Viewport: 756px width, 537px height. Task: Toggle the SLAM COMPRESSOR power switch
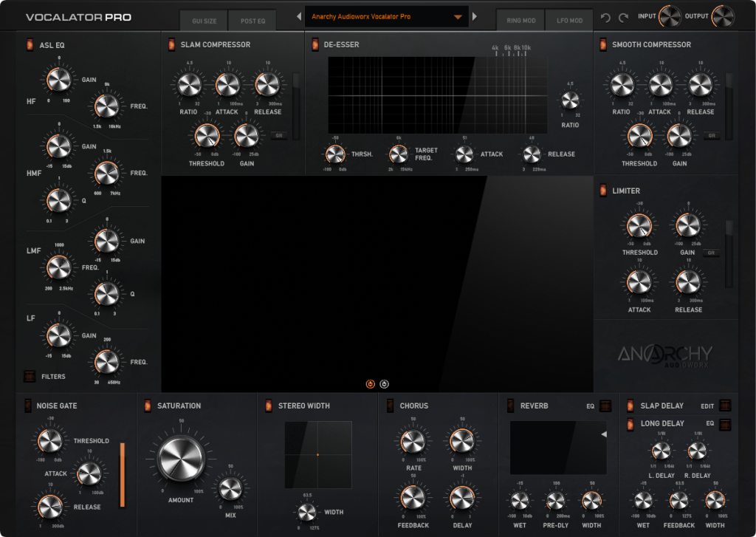click(x=171, y=44)
